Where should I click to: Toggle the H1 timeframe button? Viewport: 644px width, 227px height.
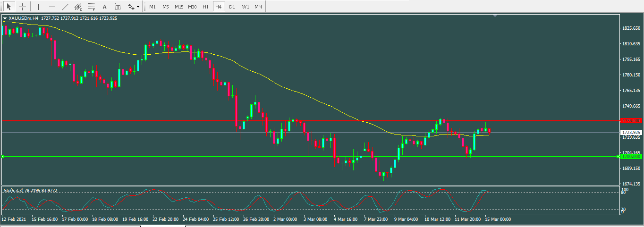205,7
